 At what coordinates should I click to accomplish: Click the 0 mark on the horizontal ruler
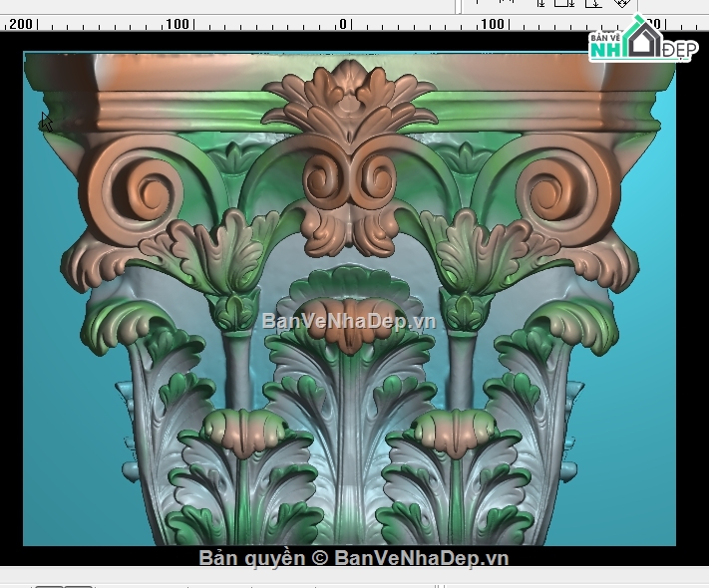coord(343,24)
